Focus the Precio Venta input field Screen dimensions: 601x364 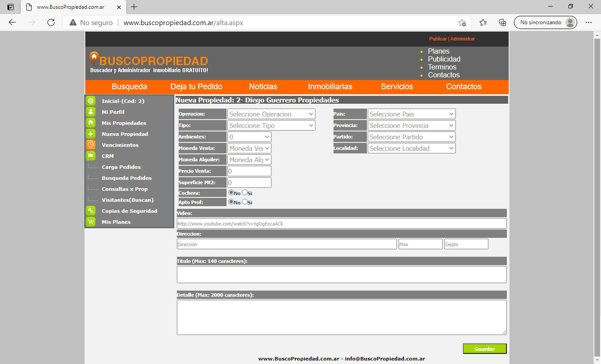coord(249,171)
